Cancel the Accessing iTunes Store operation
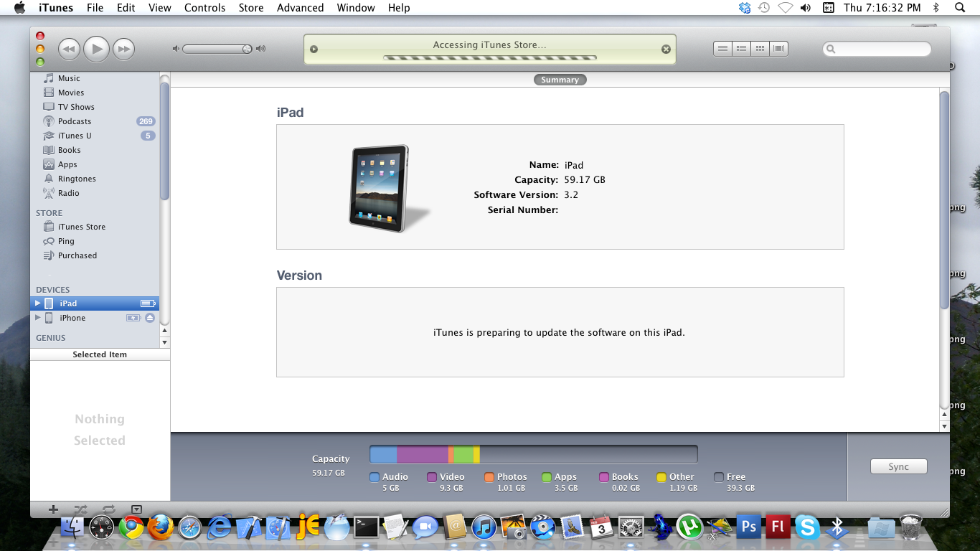 [666, 50]
